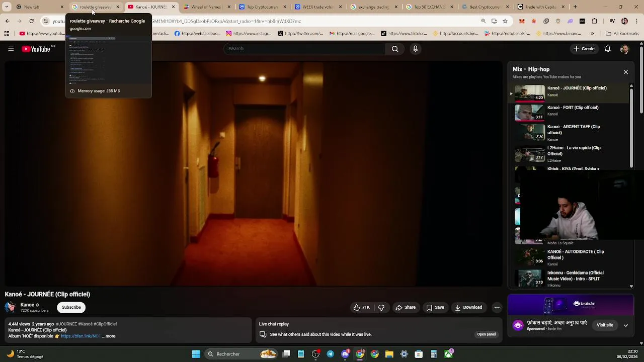Image resolution: width=644 pixels, height=362 pixels.
Task: Expand description with ...more
Action: 109,336
